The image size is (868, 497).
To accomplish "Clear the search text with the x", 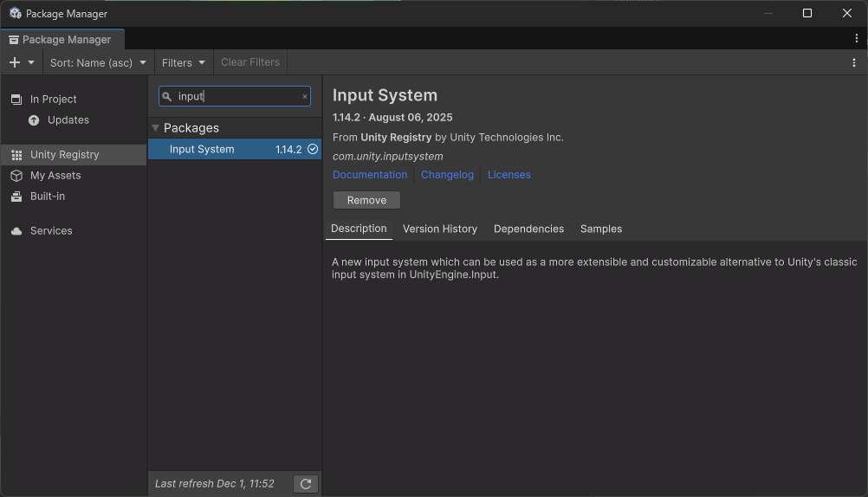I will pos(304,96).
